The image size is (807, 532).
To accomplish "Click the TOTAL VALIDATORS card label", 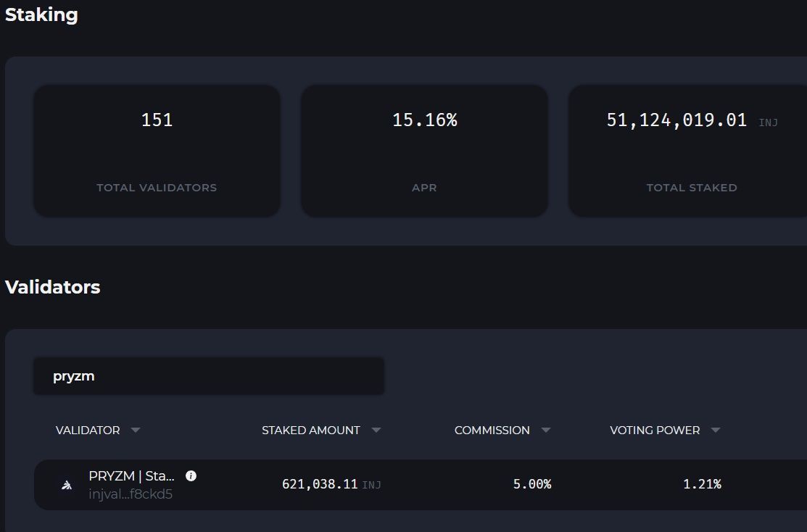I will 157,188.
